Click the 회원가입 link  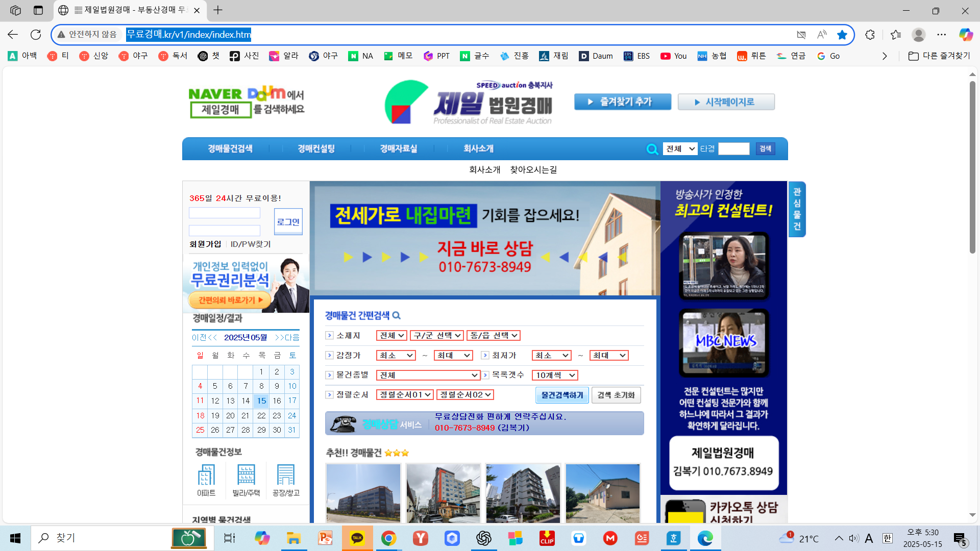(205, 244)
